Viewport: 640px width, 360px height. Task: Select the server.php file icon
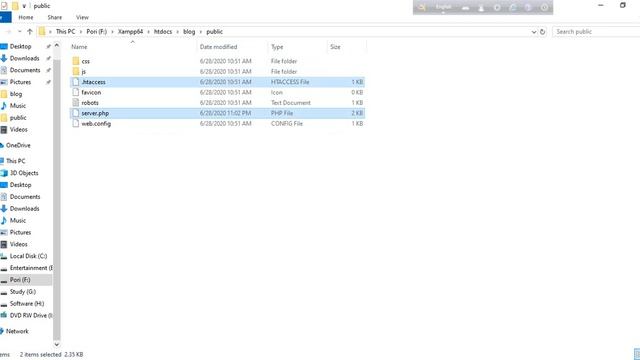(76, 113)
